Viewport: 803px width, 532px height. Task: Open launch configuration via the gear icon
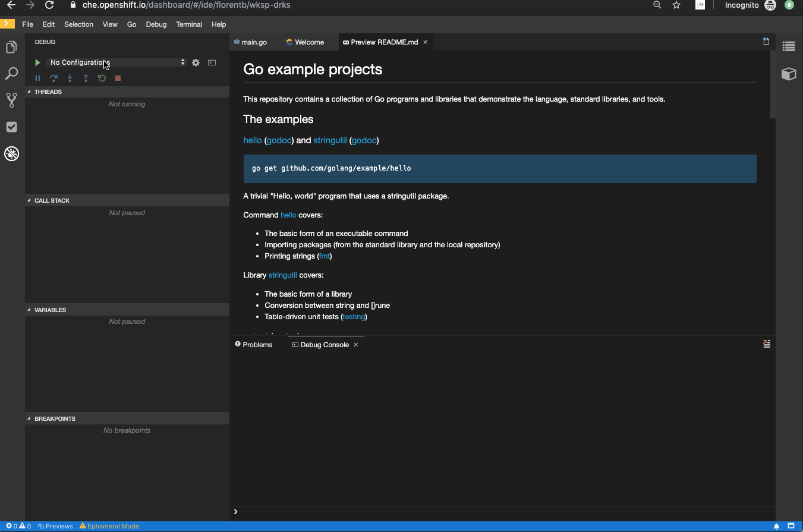[196, 62]
